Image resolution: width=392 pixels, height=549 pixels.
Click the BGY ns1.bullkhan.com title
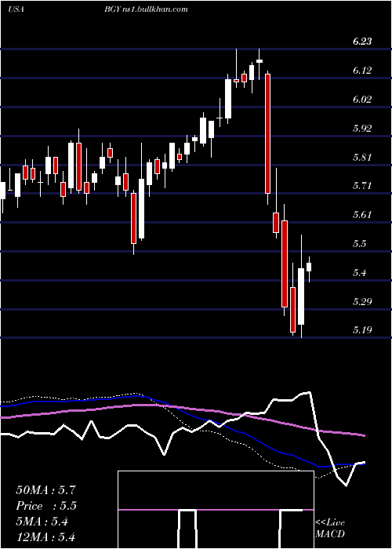146,9
